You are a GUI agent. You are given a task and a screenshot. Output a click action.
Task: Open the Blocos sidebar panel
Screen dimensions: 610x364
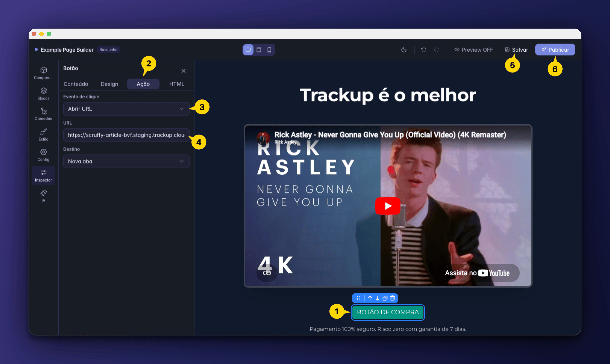(43, 94)
